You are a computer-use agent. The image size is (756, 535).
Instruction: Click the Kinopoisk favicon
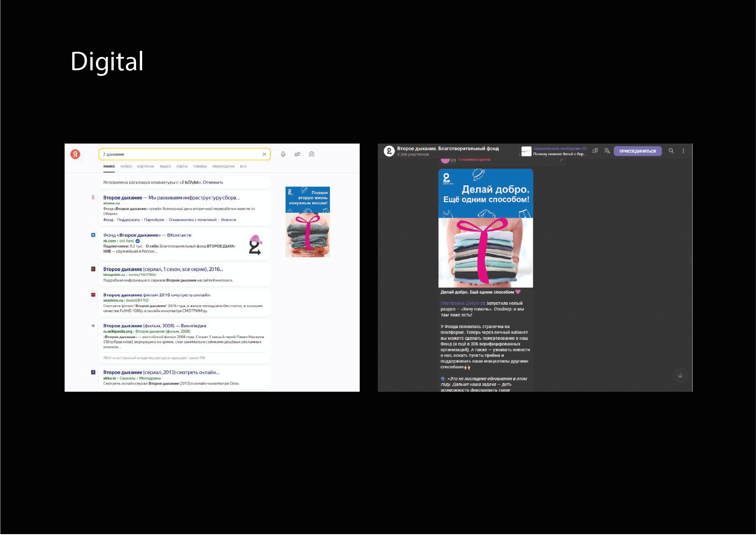(x=93, y=269)
